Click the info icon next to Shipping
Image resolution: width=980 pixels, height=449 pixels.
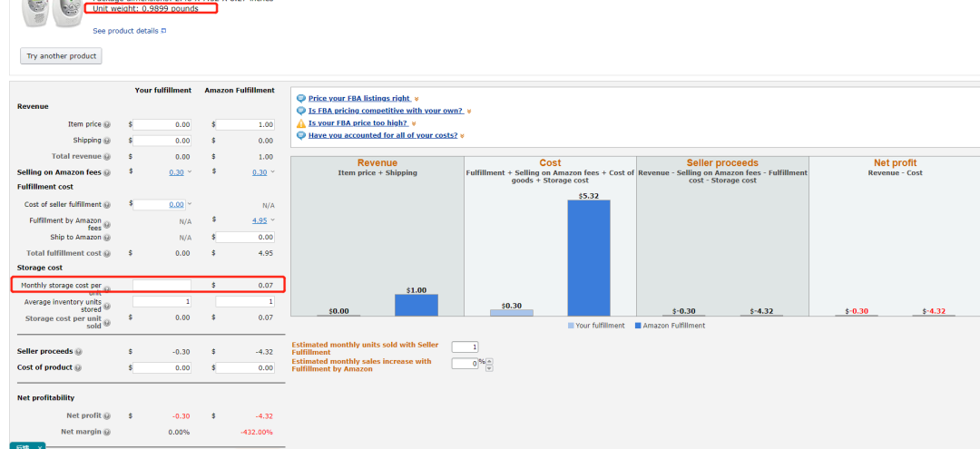tap(107, 141)
